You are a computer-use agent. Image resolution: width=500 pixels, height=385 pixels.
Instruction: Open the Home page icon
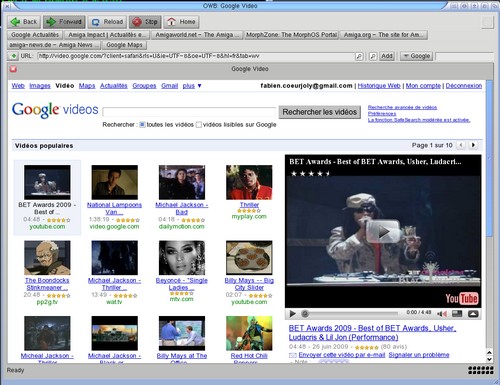pos(181,22)
